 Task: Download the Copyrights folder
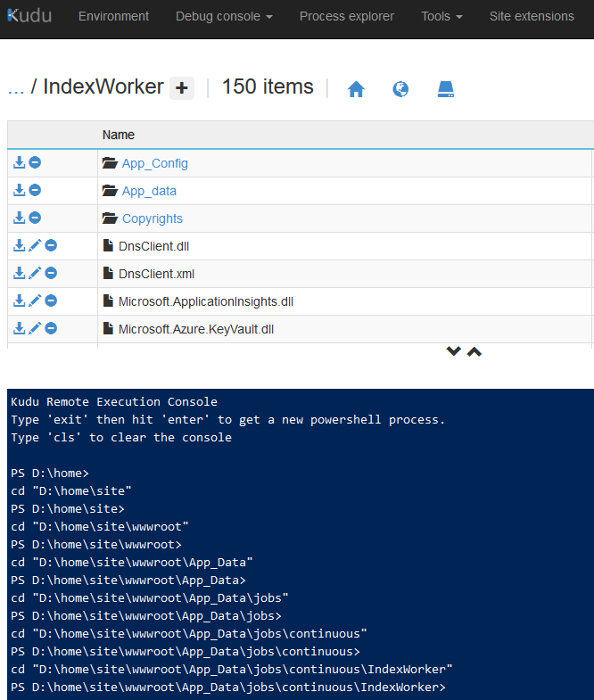pyautogui.click(x=19, y=218)
